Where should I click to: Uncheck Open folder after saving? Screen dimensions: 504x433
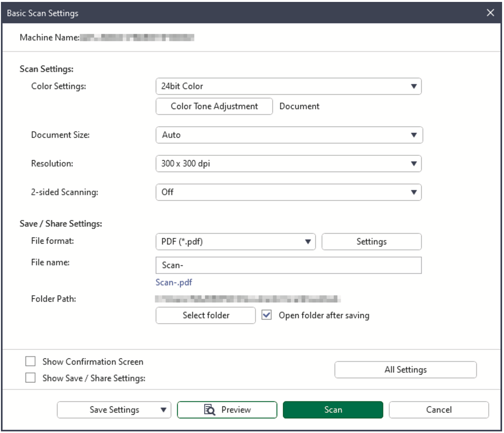[267, 315]
